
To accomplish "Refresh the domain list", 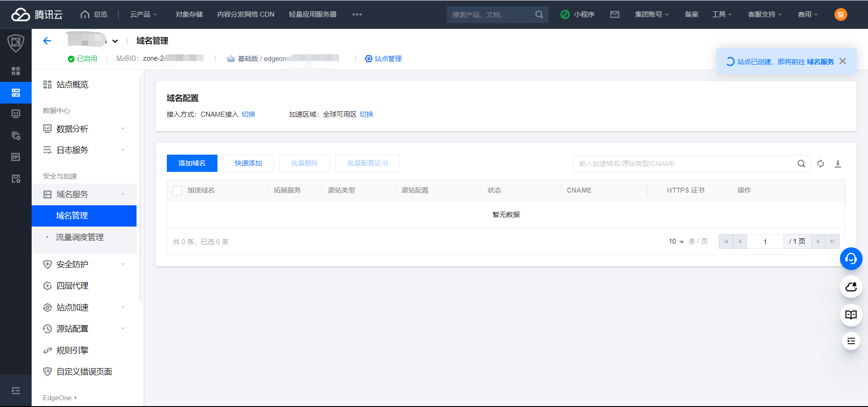I will [821, 164].
